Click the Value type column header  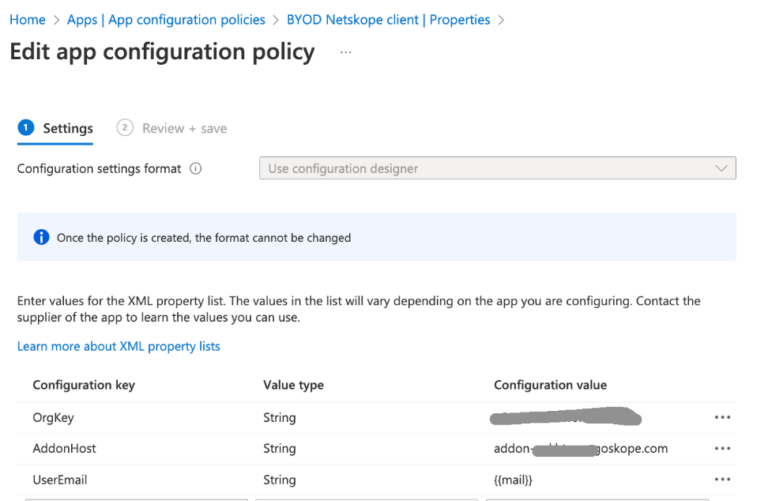(x=293, y=385)
